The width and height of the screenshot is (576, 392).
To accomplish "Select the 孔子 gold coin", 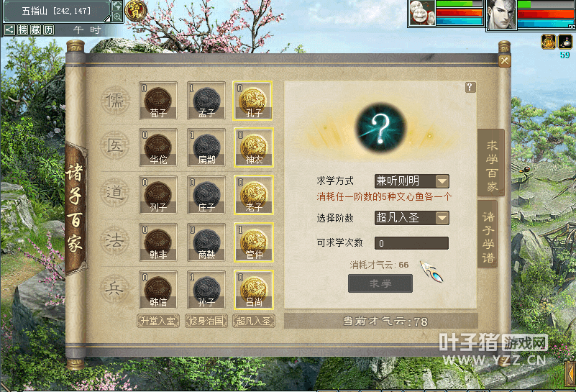I will (252, 101).
